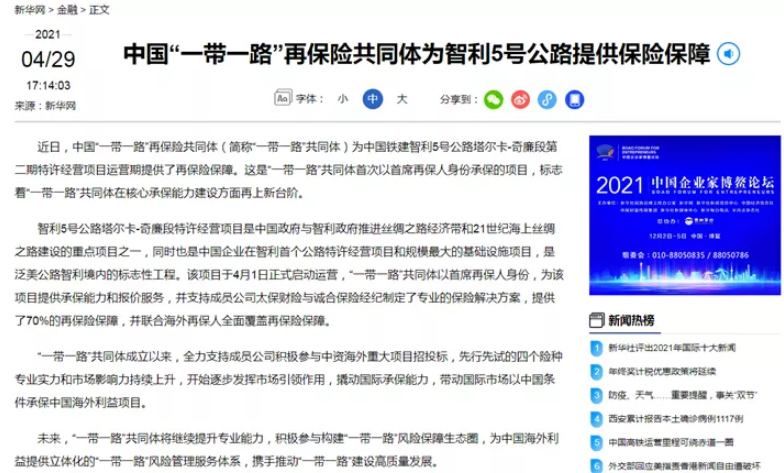Image resolution: width=784 pixels, height=473 pixels.
Task: Click the 字体 label
Action: [309, 99]
